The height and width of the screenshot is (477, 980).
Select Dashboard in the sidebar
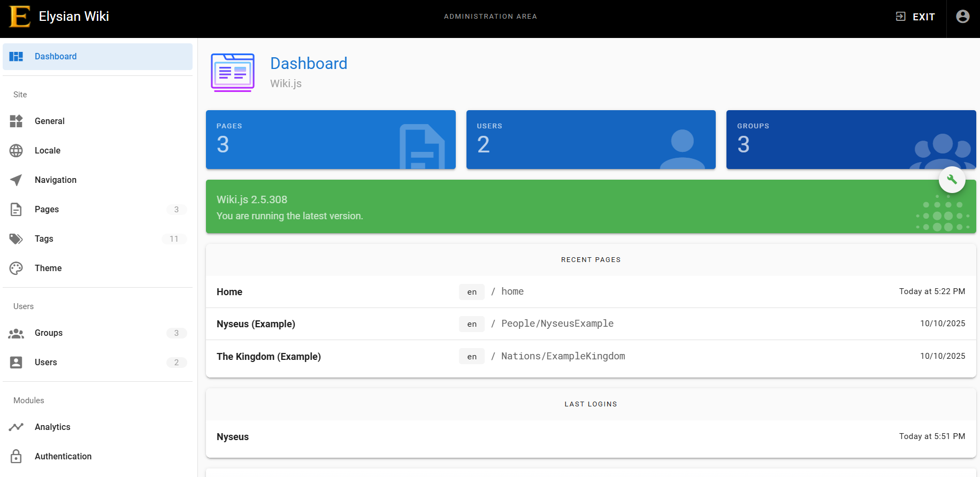click(x=56, y=57)
